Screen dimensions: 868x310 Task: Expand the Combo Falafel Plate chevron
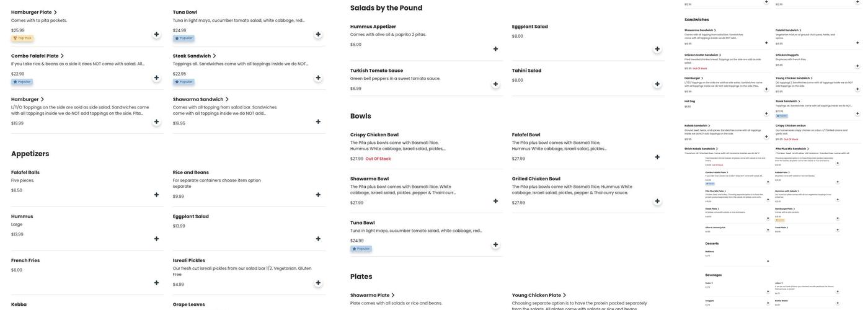click(62, 56)
